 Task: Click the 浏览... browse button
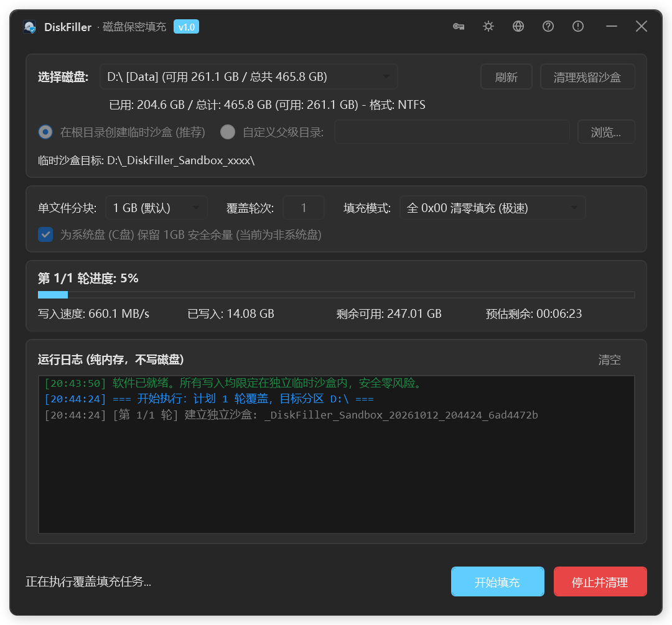[x=606, y=132]
